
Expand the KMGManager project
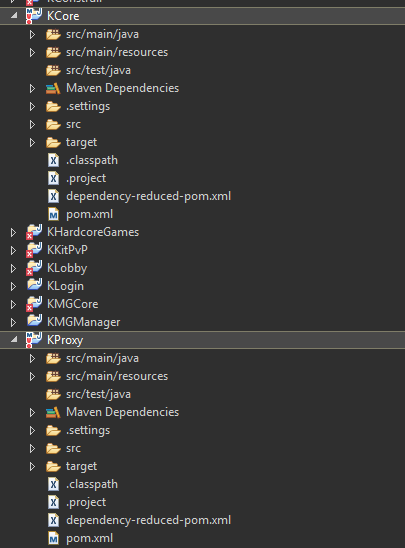pyautogui.click(x=13, y=322)
